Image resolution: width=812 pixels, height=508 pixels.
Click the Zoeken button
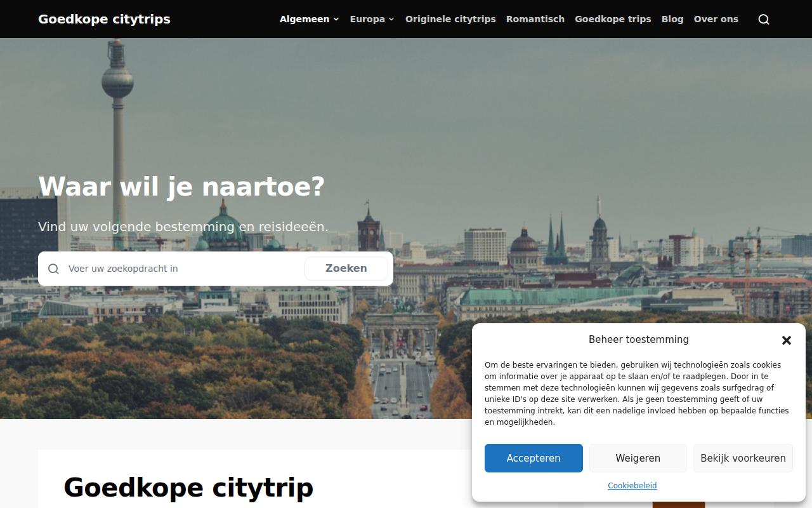point(346,269)
